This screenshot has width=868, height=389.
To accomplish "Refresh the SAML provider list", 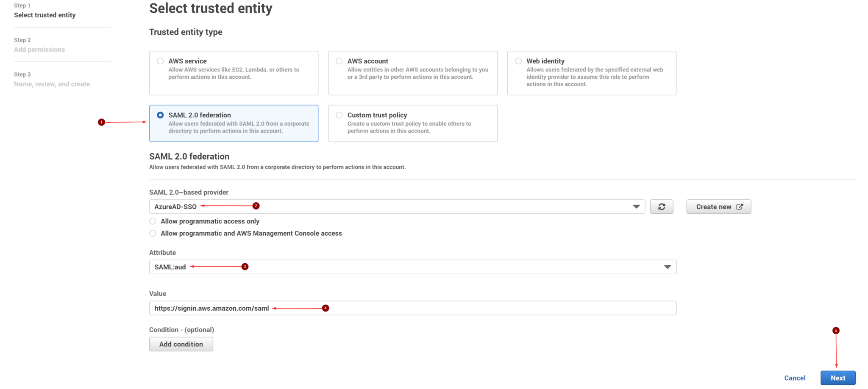I will tap(662, 207).
